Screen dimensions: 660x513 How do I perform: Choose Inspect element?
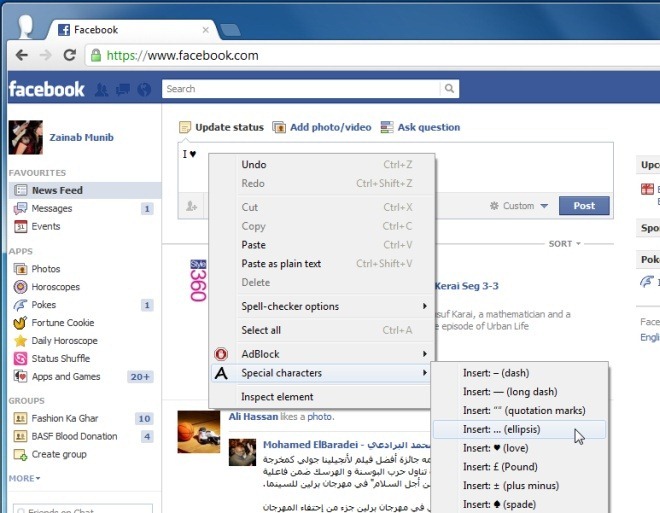point(322,397)
